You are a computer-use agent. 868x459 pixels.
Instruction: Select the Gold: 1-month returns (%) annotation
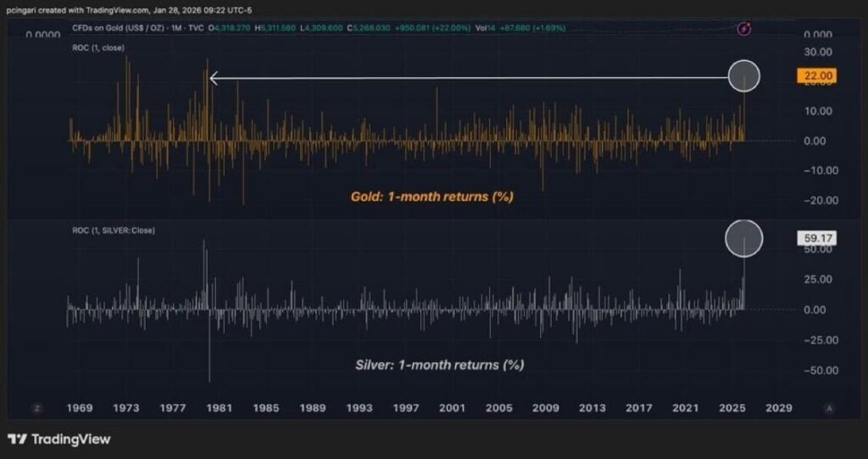coord(432,196)
